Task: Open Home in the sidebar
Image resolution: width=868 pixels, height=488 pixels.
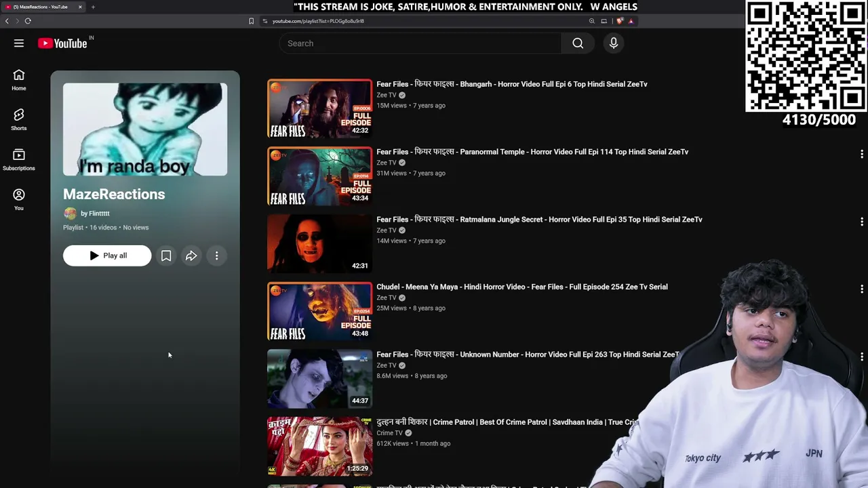Action: point(19,80)
